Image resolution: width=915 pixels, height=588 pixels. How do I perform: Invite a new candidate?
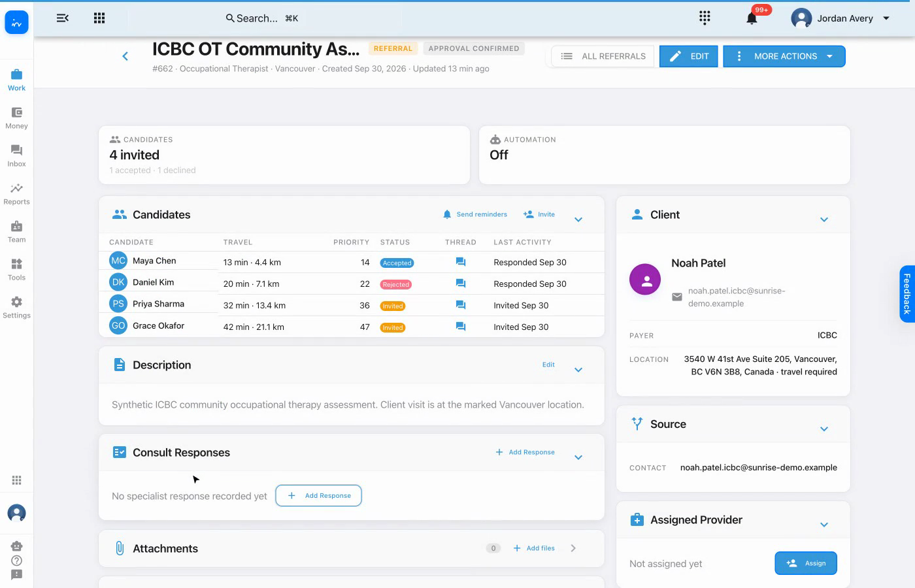pos(539,214)
